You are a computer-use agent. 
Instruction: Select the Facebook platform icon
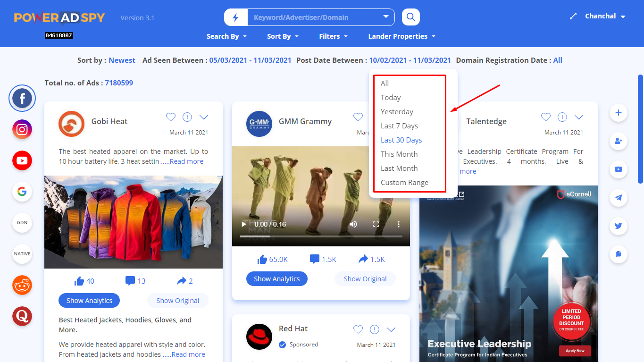(x=22, y=99)
